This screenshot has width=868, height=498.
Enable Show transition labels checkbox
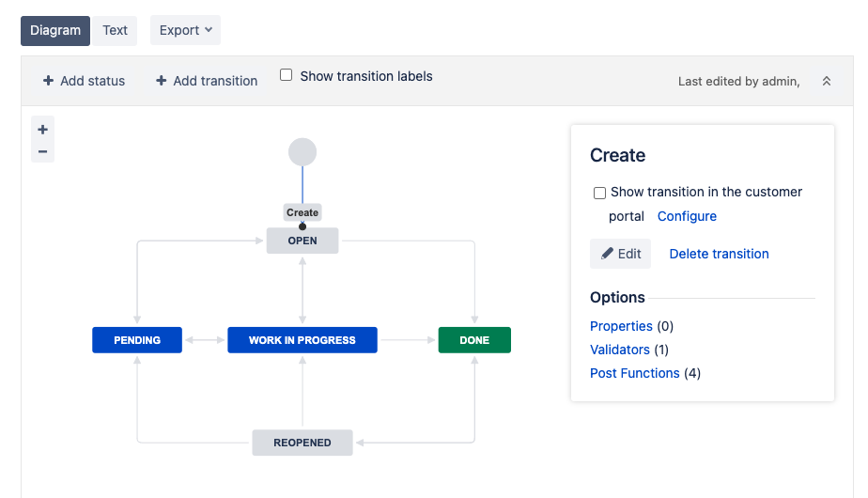(x=287, y=75)
